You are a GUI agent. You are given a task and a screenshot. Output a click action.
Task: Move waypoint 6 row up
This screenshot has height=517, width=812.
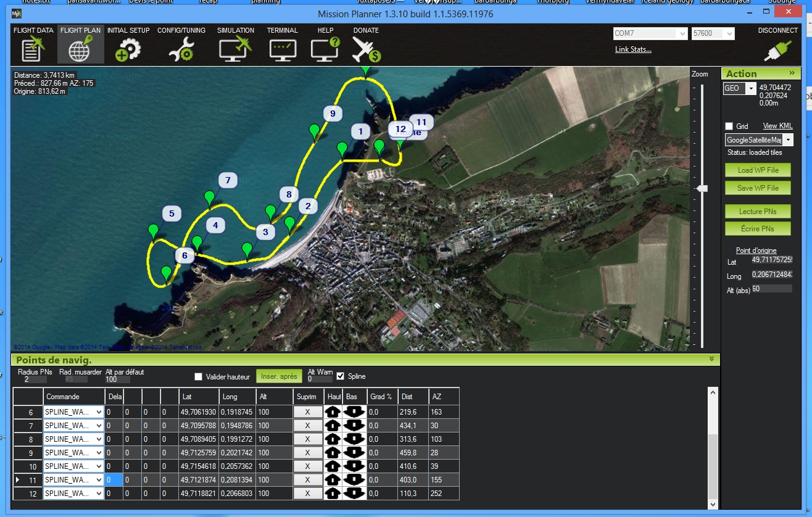click(x=333, y=412)
